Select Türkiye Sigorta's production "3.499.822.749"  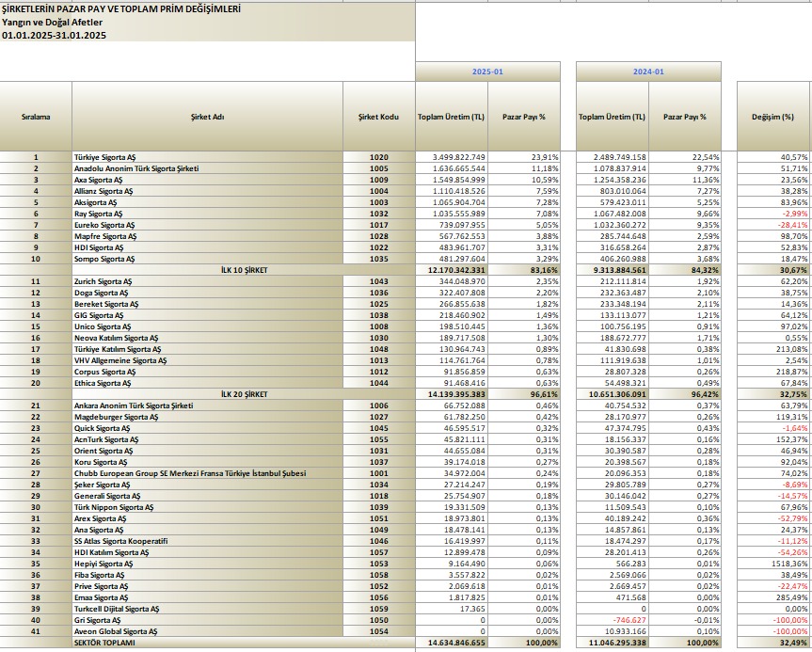coord(452,157)
